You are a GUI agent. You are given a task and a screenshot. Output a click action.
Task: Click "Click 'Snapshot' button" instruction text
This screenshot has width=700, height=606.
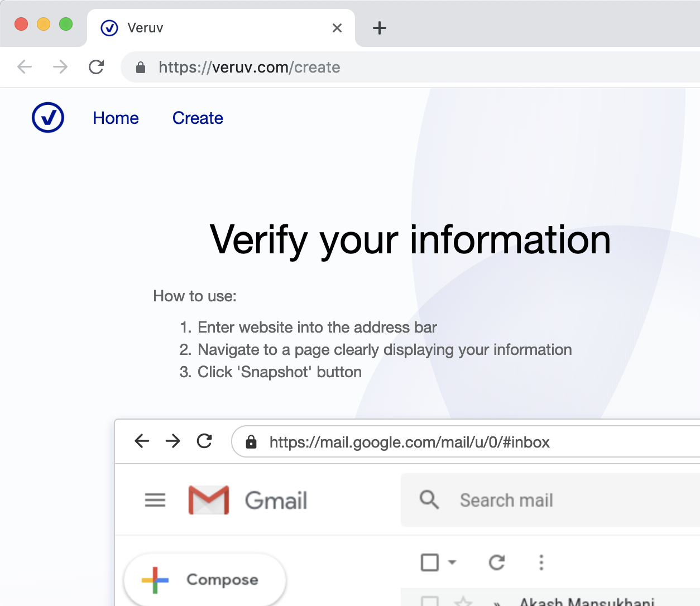280,372
